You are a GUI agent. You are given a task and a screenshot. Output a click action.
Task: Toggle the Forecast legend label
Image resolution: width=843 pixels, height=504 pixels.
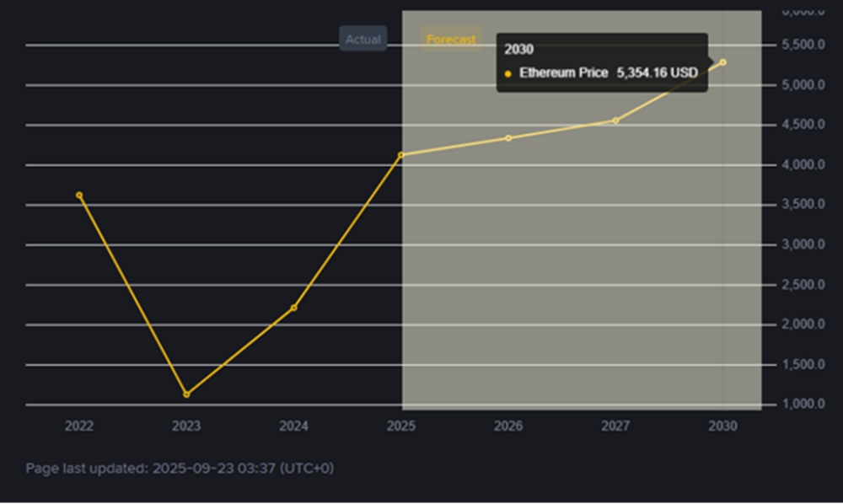(x=451, y=39)
